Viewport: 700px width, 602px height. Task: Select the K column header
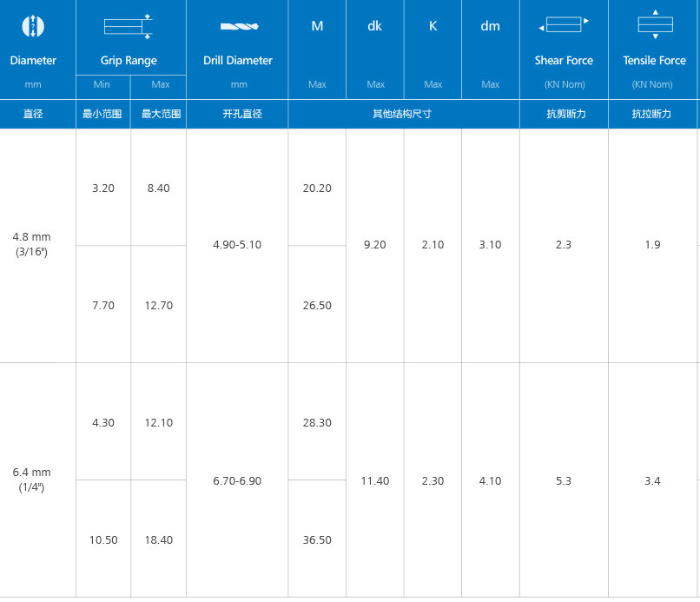click(433, 26)
